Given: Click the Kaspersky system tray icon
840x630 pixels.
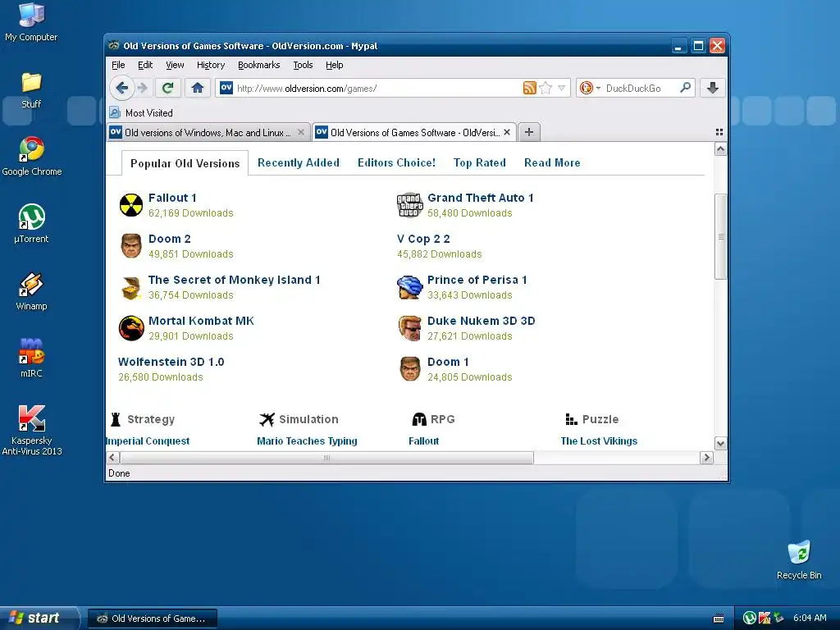Looking at the screenshot, I should 764,619.
